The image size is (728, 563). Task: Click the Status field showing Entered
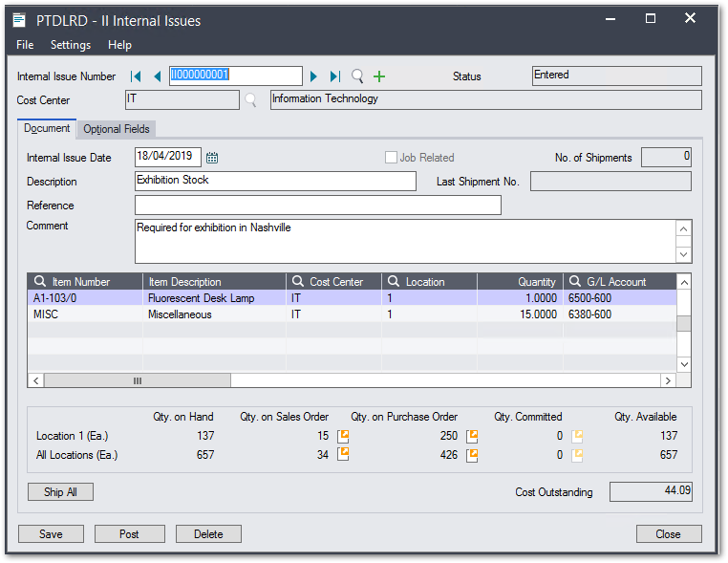[x=616, y=76]
